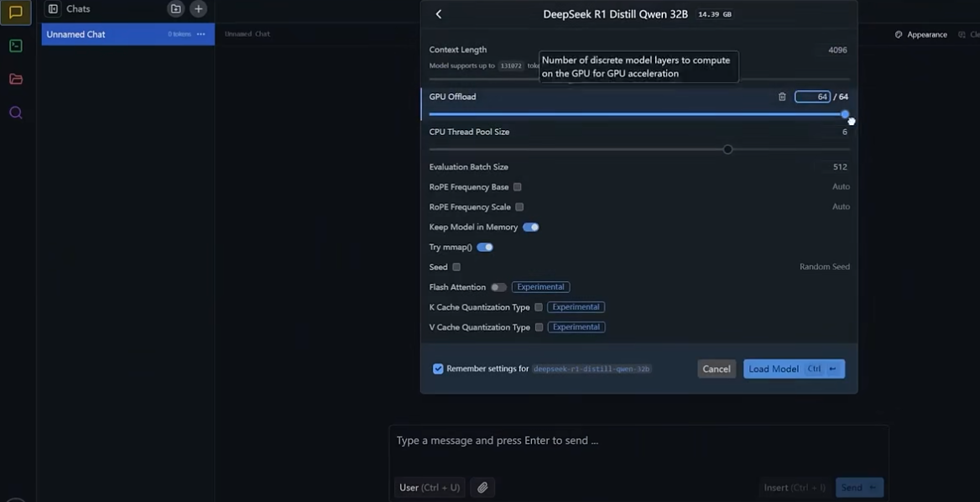Go back with the dialog arrow
This screenshot has height=502, width=980.
tap(439, 13)
